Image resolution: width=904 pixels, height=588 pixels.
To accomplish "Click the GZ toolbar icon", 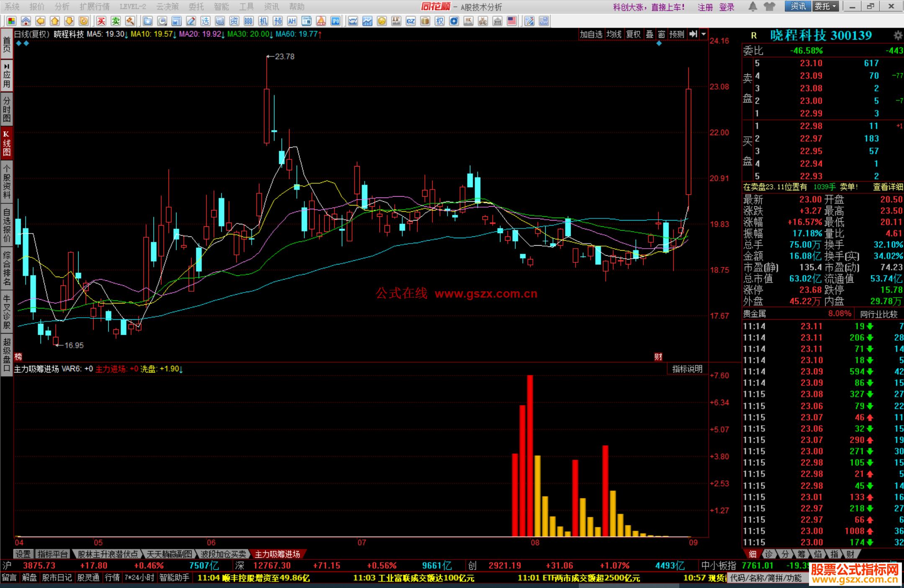I will point(411,21).
